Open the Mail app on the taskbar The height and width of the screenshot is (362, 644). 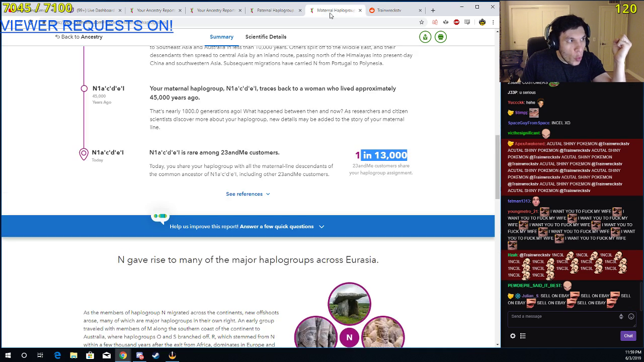click(x=107, y=355)
